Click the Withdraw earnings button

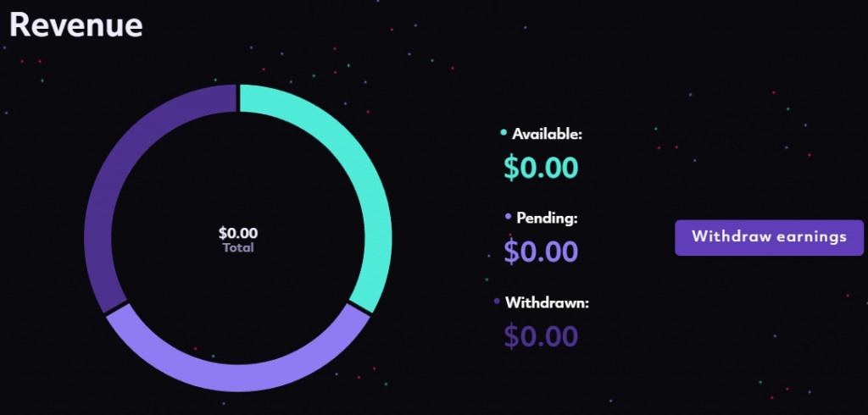pyautogui.click(x=769, y=237)
